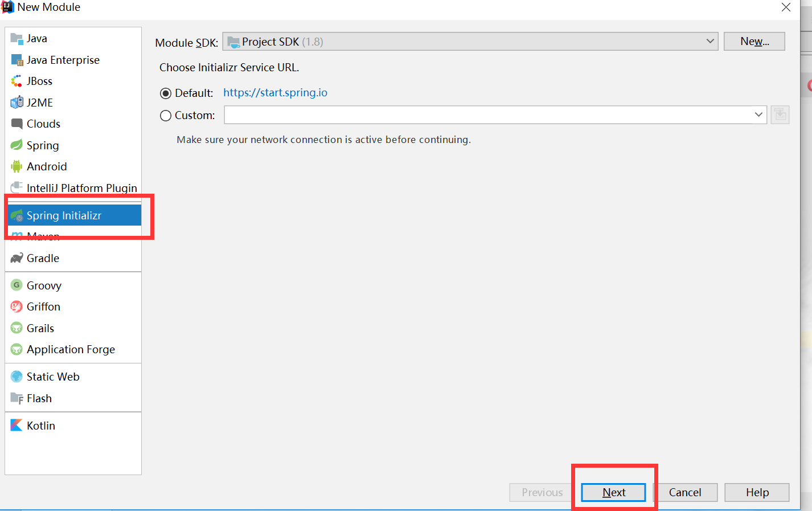Image resolution: width=812 pixels, height=511 pixels.
Task: Click the Cancel button
Action: point(685,493)
